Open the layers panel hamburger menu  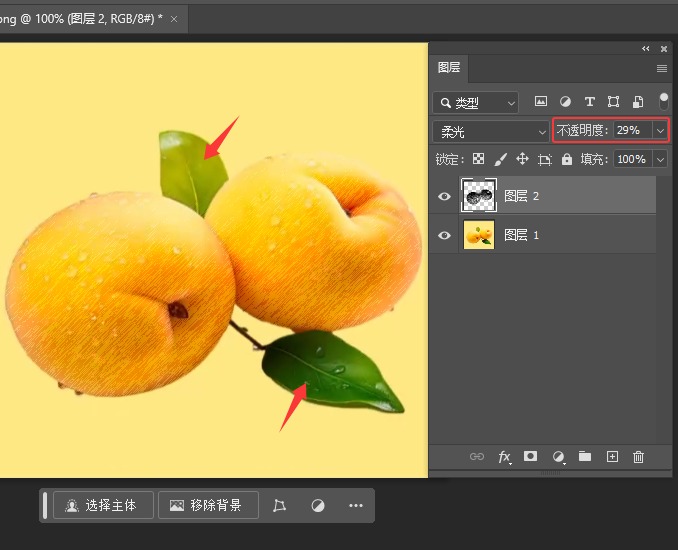pos(661,68)
